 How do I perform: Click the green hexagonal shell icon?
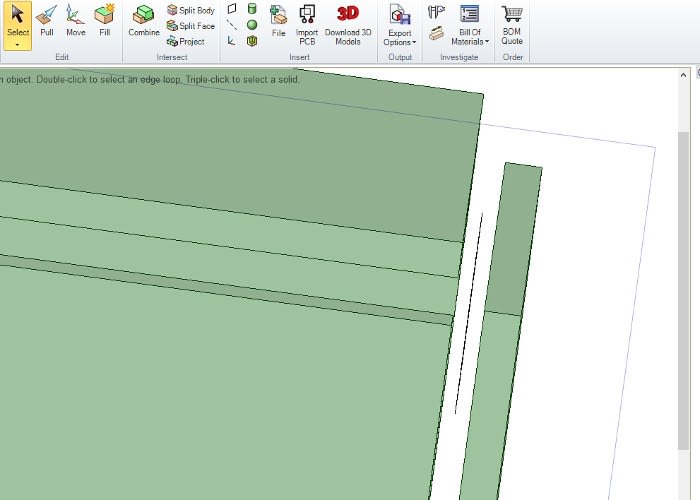coord(252,41)
